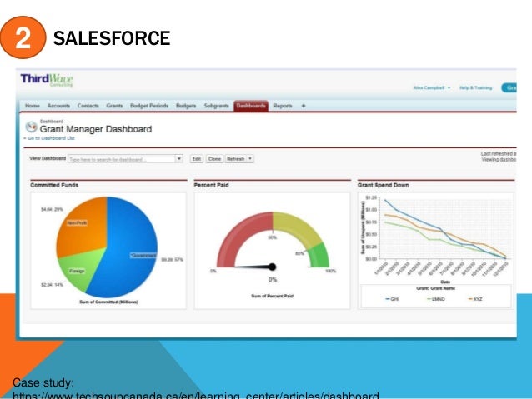Click the Grant Manager Dashboard title
The width and height of the screenshot is (532, 399).
pyautogui.click(x=96, y=129)
